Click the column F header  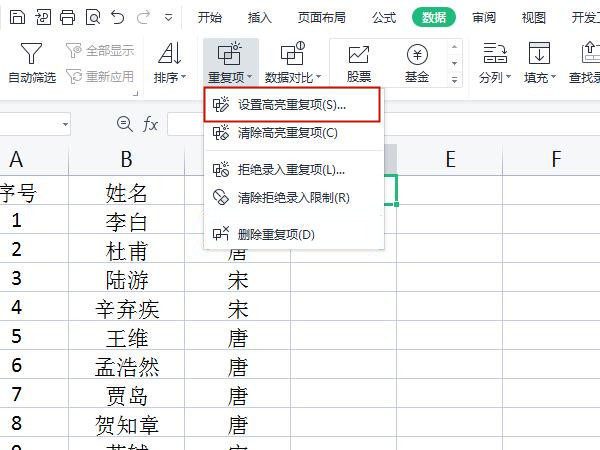click(555, 159)
